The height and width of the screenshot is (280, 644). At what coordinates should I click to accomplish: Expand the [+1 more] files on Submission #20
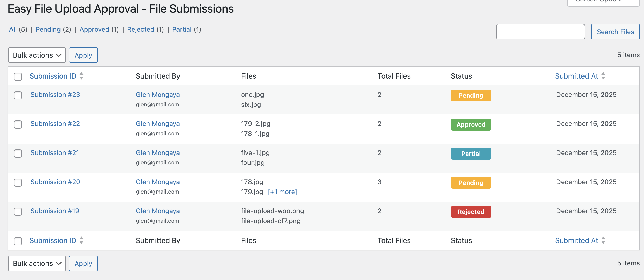tap(282, 192)
